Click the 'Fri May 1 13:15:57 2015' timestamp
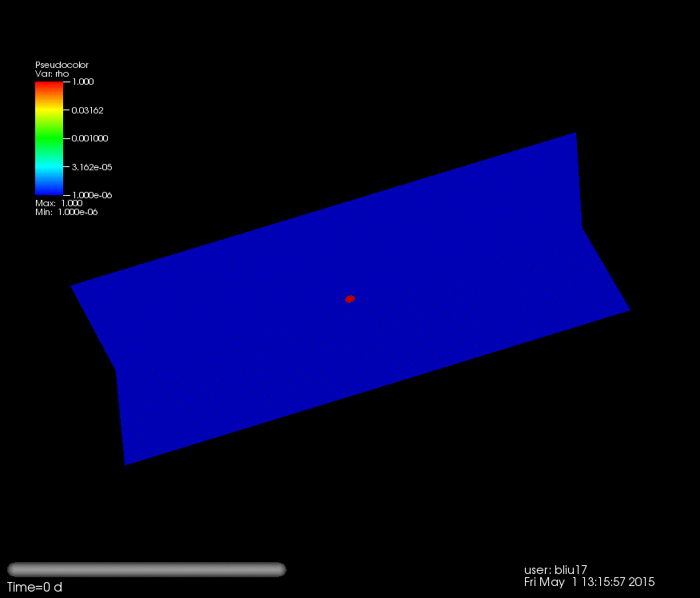Viewport: 700px width, 598px height. [589, 582]
